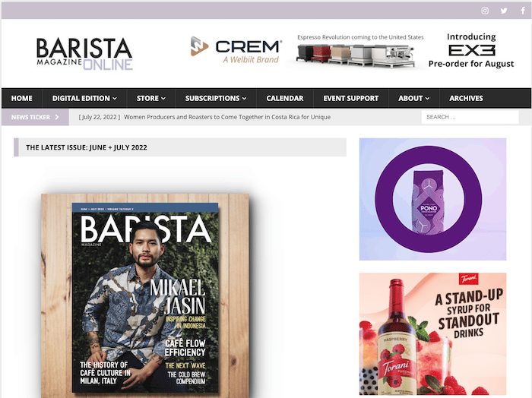This screenshot has height=398, width=532.
Task: Expand the About dropdown chevron
Action: pos(427,98)
